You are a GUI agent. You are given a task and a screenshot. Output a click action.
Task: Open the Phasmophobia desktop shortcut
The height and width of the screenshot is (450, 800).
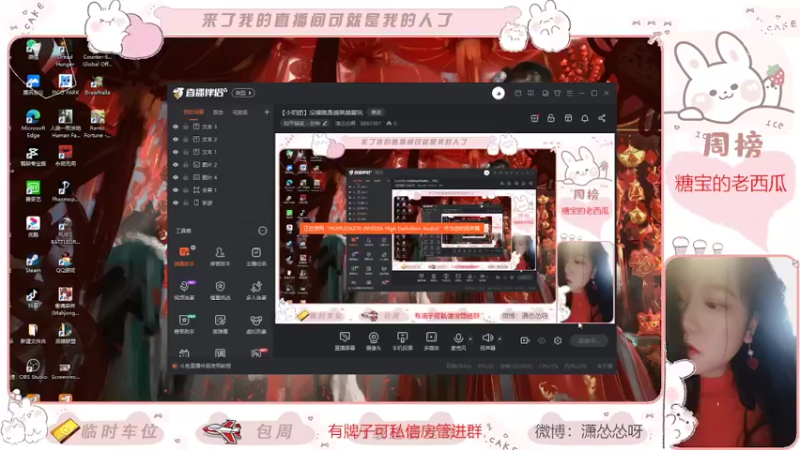coord(65,192)
